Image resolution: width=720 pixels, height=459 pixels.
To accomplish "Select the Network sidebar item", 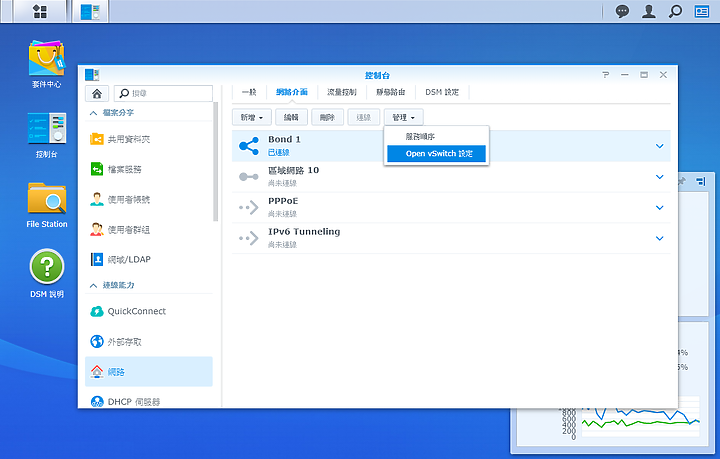I will (149, 371).
